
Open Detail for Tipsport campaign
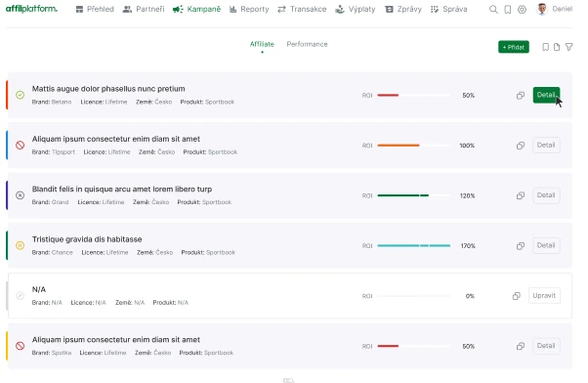[x=546, y=146]
